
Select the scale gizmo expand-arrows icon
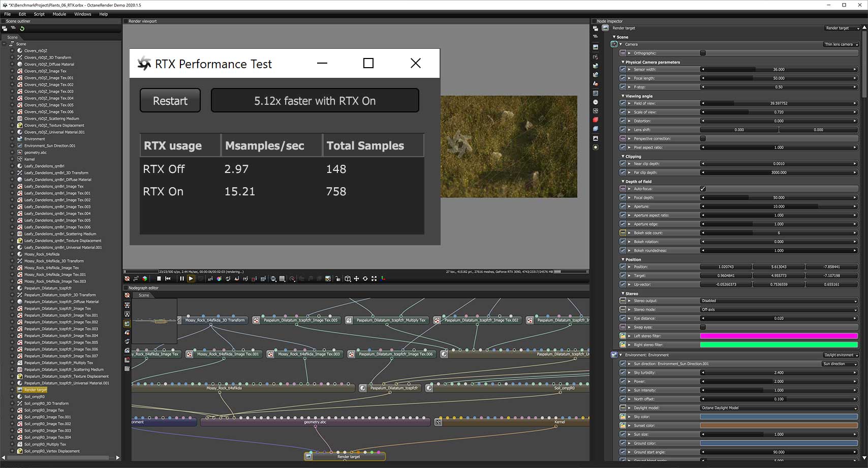(374, 279)
